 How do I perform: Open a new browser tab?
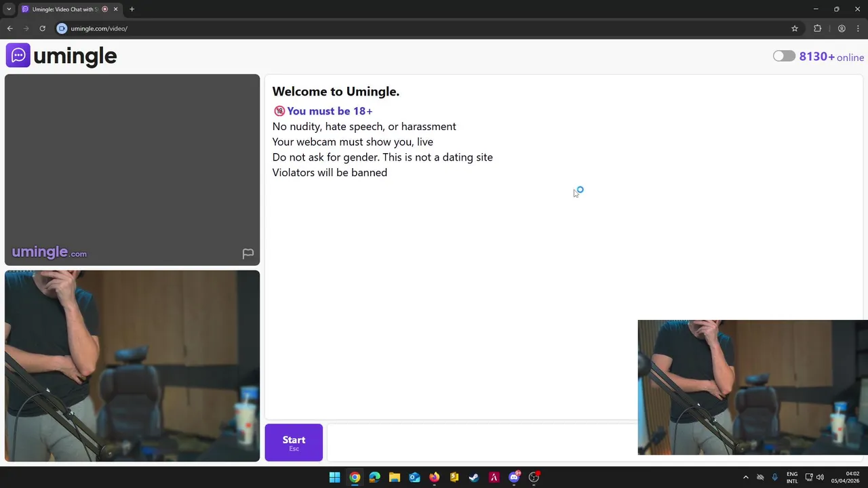[132, 9]
